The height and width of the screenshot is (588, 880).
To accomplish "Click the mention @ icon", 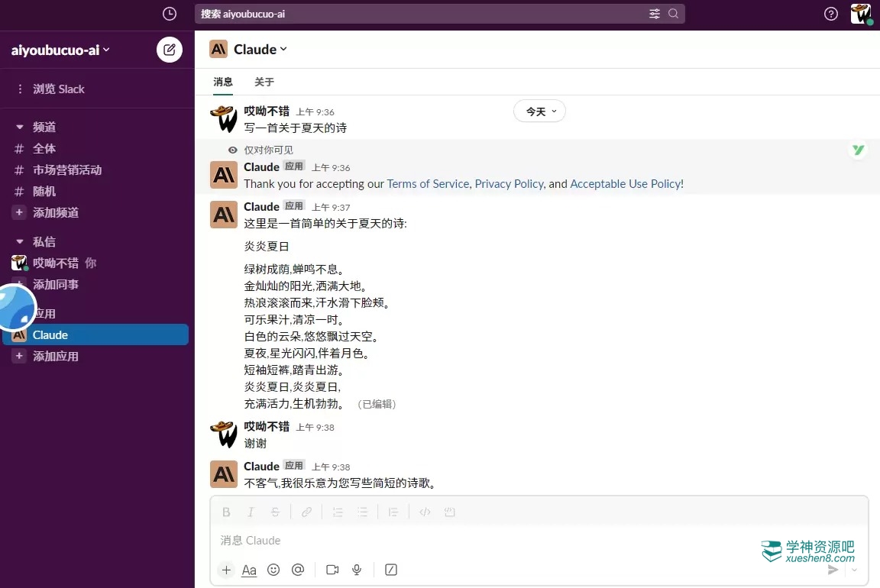I will pos(299,570).
